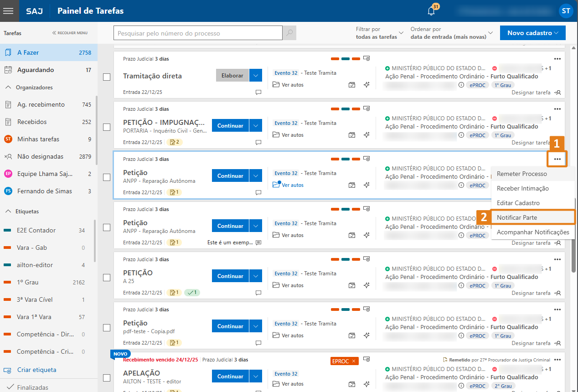
Task: Open the notifications bell
Action: 431,11
